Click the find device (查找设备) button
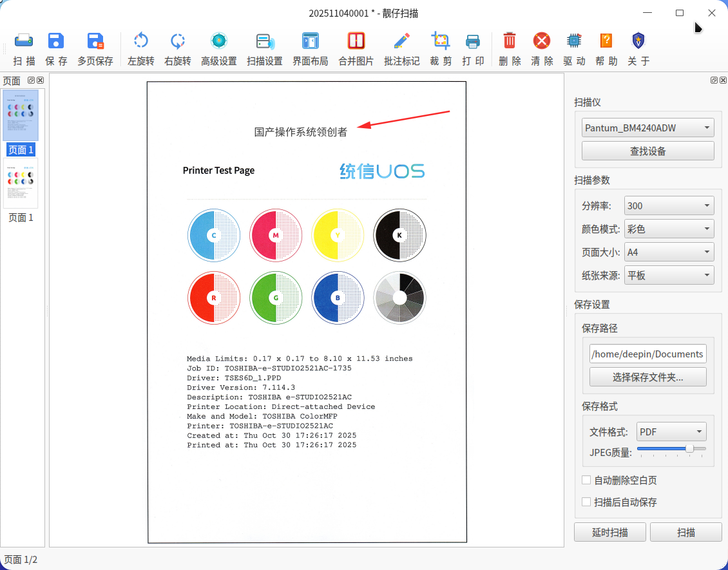This screenshot has width=728, height=570. tap(647, 151)
